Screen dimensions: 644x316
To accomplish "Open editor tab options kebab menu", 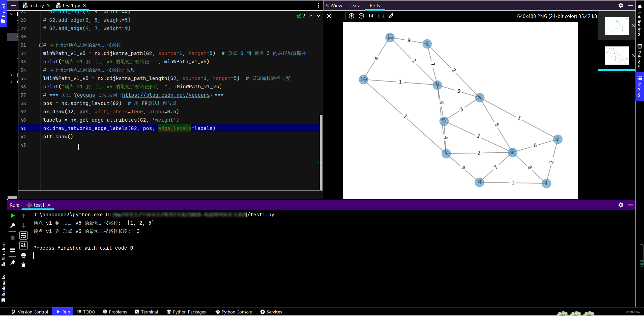I will point(318,5).
